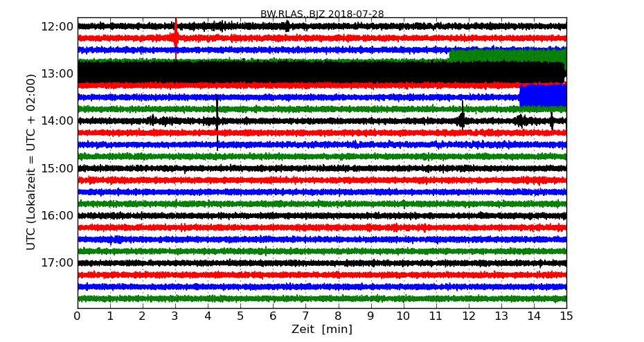This screenshot has height=342, width=644.
Task: Click the 'UTC (Lokalzeit = UTC + 02:00)' y-axis label
Action: [31, 162]
